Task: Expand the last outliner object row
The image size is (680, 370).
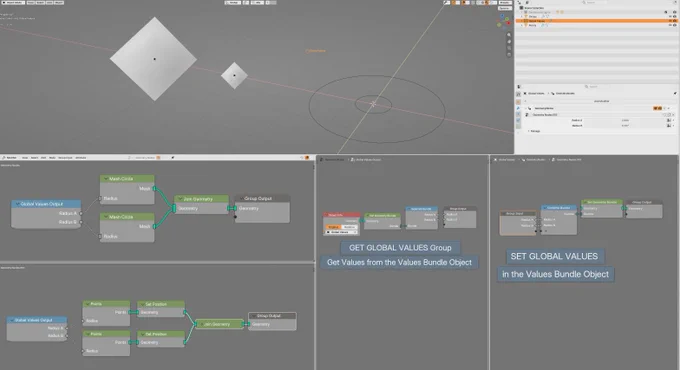Action: [522, 25]
